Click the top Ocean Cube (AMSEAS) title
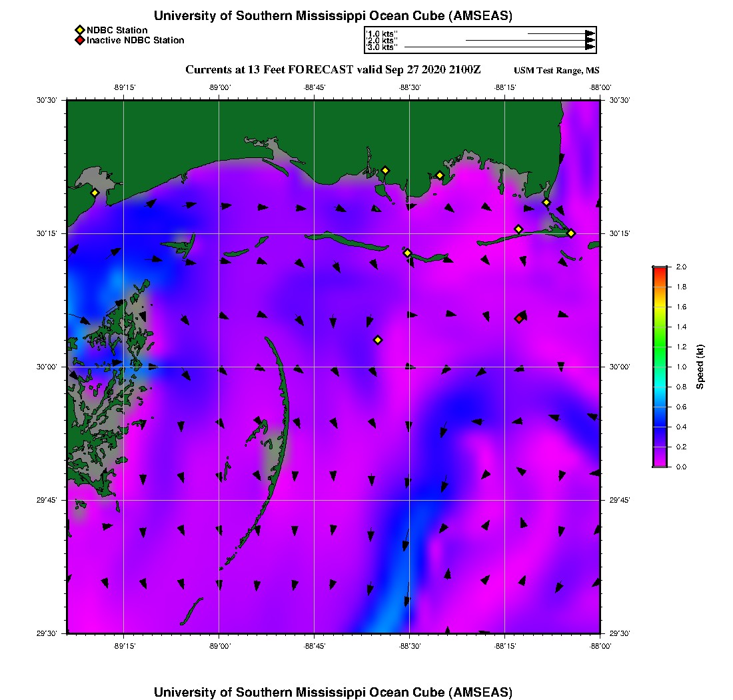 point(333,15)
